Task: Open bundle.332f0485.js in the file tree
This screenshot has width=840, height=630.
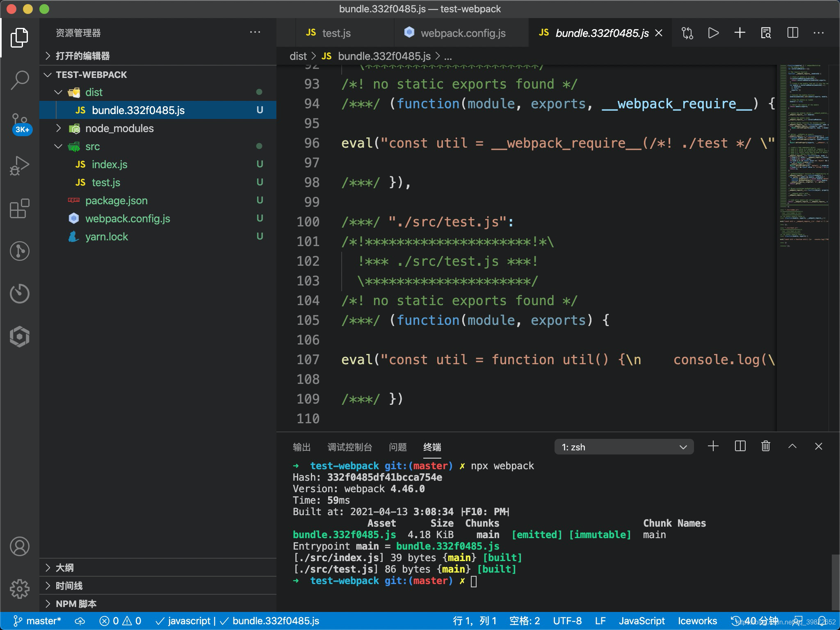Action: coord(158,110)
